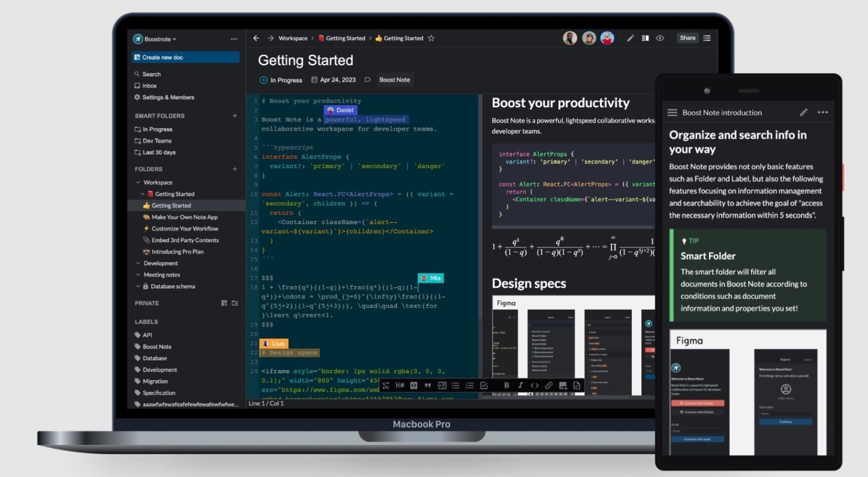Image resolution: width=868 pixels, height=477 pixels.
Task: Select the Database label
Action: tap(151, 358)
